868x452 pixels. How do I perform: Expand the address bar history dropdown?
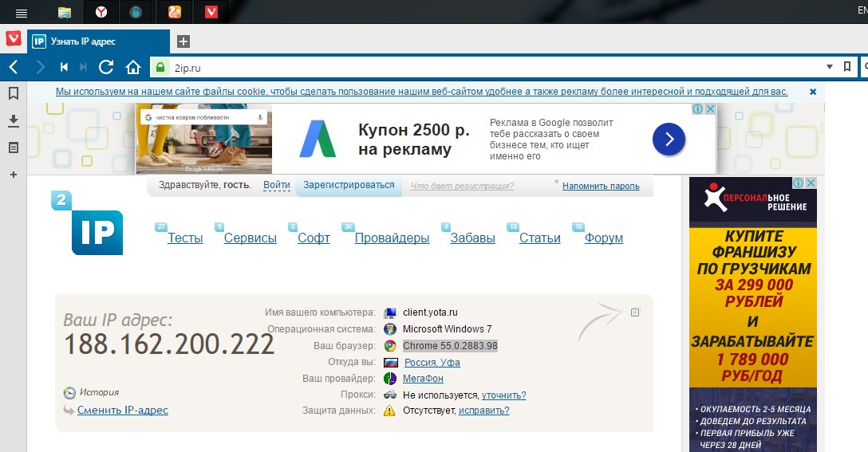pos(830,67)
